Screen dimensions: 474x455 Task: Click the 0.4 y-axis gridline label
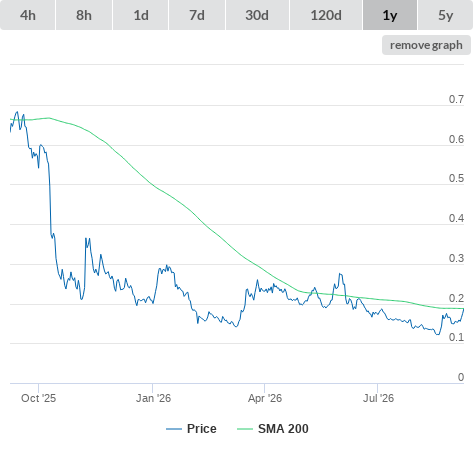(456, 218)
